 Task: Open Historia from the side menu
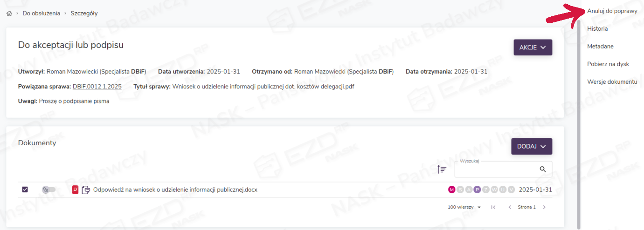click(597, 28)
